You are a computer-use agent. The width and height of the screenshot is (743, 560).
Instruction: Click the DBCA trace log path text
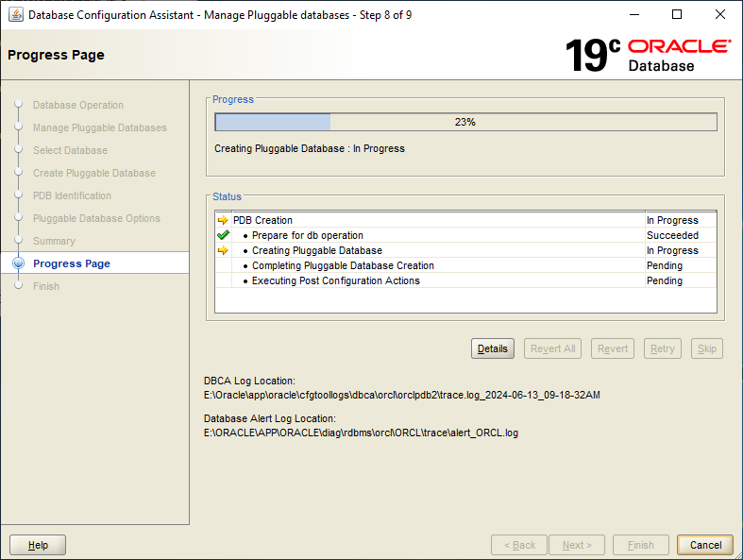coord(402,395)
